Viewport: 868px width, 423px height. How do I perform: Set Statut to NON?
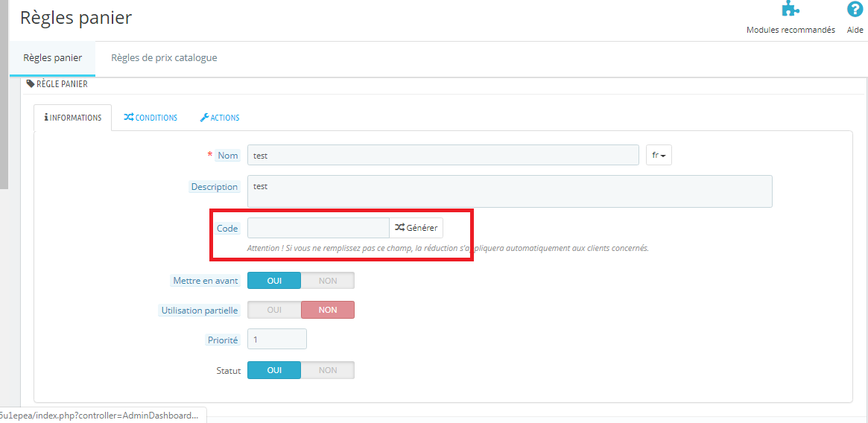328,370
